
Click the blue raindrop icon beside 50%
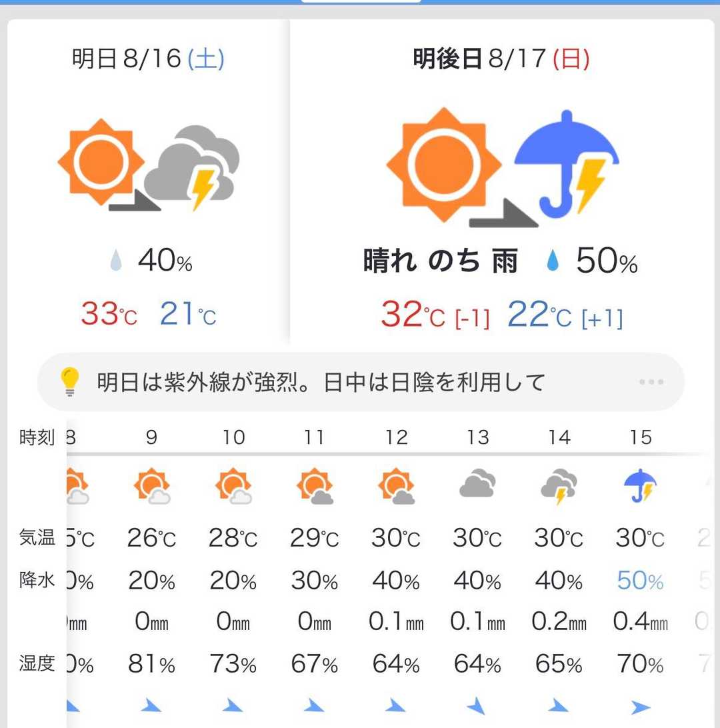[x=553, y=261]
